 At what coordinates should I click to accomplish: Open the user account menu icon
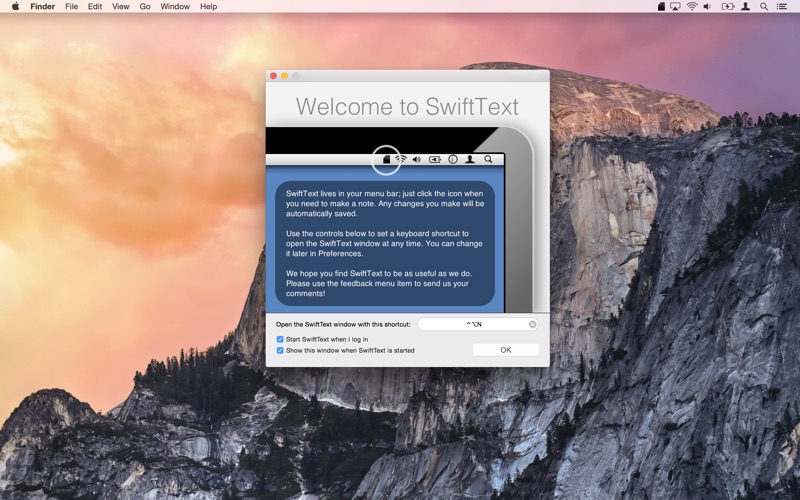[745, 7]
